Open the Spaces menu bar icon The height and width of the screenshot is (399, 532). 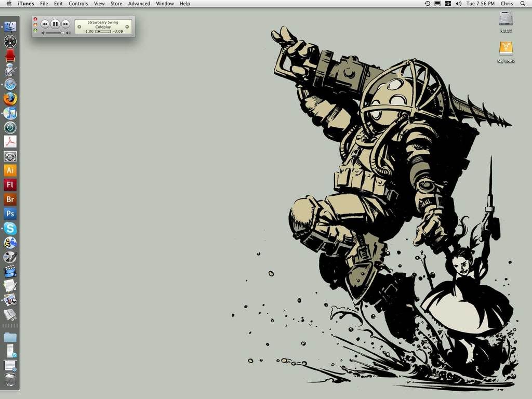(448, 4)
